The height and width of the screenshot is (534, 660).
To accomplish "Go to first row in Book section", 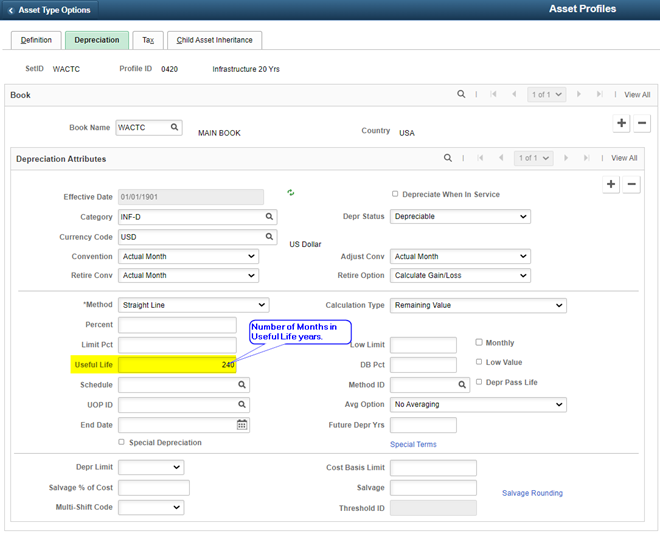I will [493, 94].
